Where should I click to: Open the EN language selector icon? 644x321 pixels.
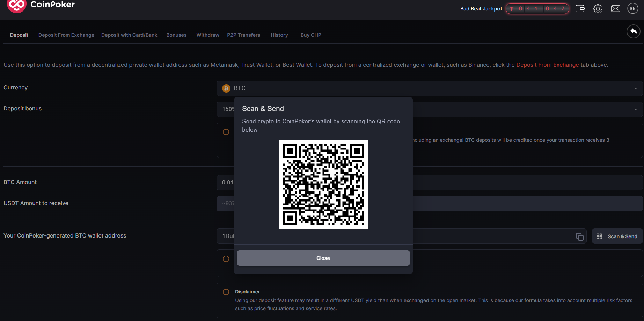pyautogui.click(x=633, y=8)
